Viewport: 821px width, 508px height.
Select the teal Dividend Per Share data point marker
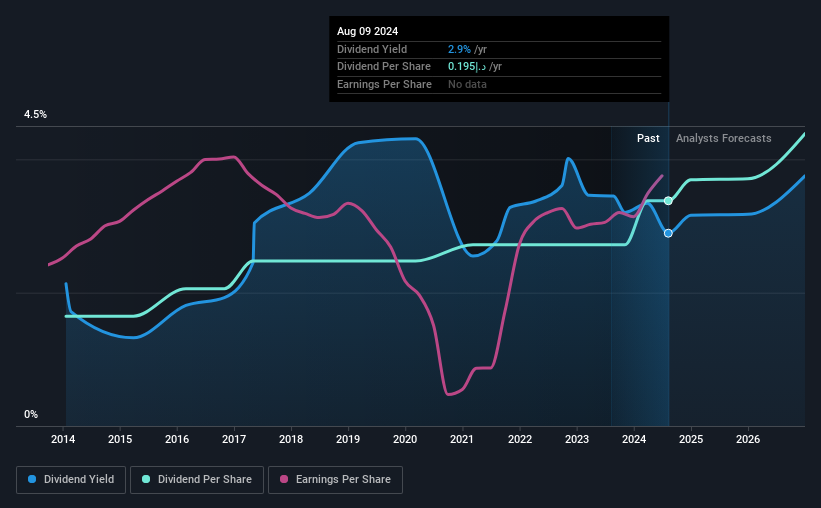pyautogui.click(x=668, y=201)
